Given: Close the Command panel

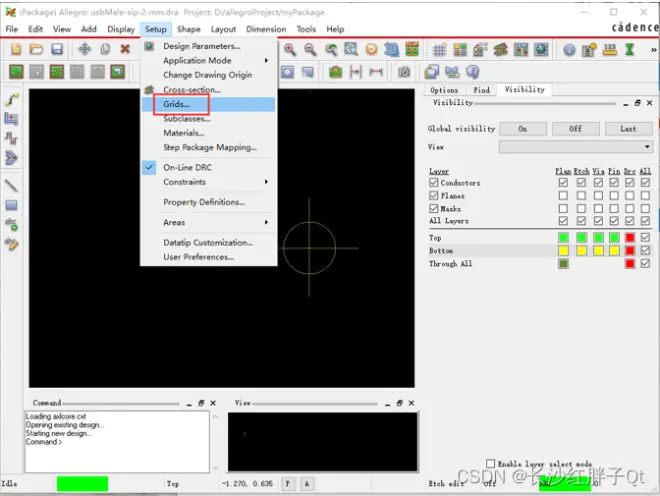Looking at the screenshot, I should [213, 403].
